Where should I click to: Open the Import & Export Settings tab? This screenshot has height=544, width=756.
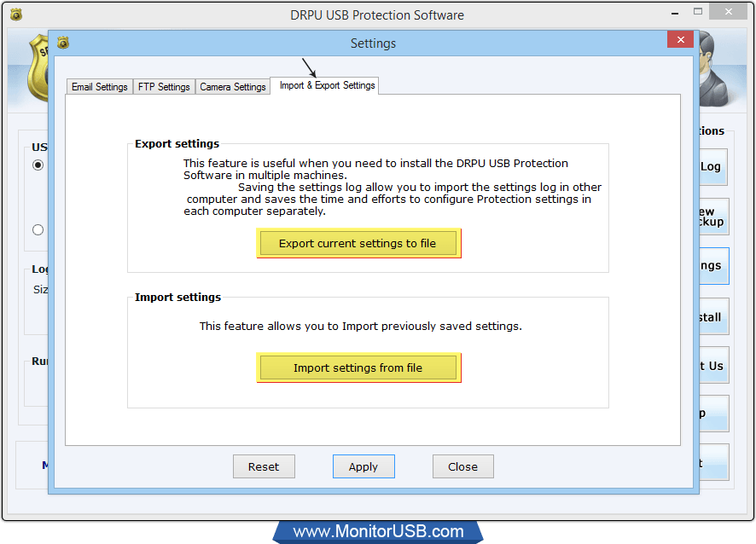(324, 85)
